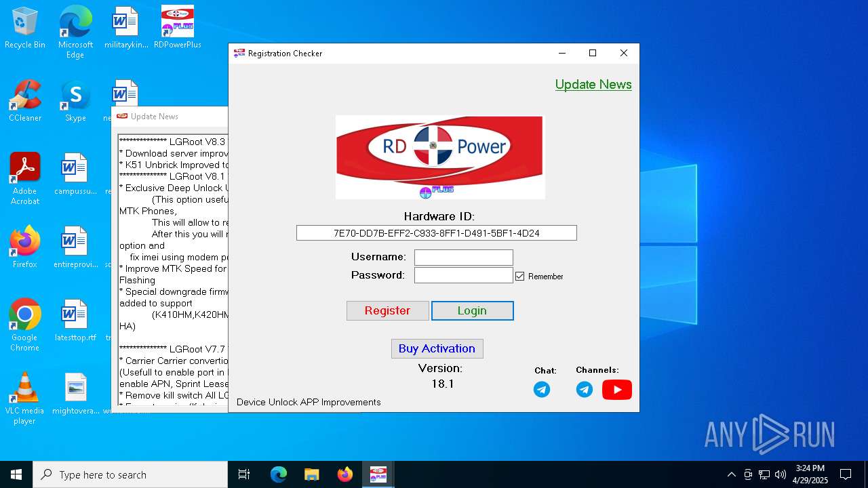Open Task View on taskbar
The image size is (868, 488).
(x=244, y=474)
